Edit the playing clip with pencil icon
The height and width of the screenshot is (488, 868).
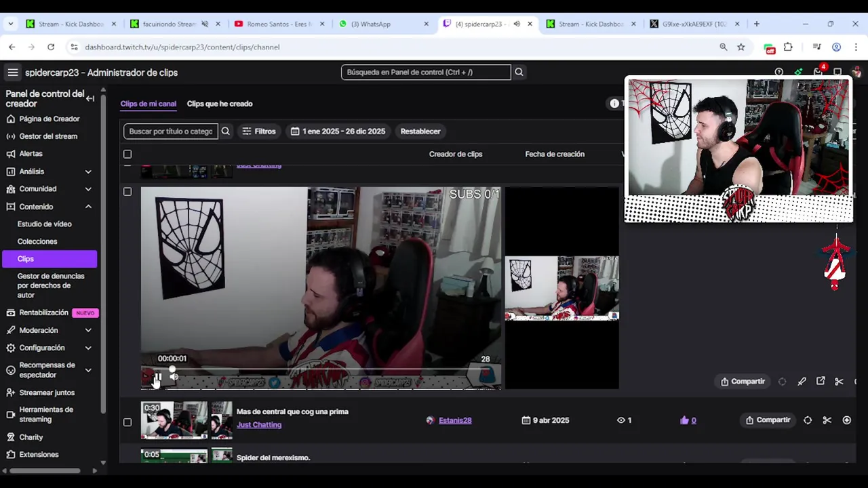[802, 382]
